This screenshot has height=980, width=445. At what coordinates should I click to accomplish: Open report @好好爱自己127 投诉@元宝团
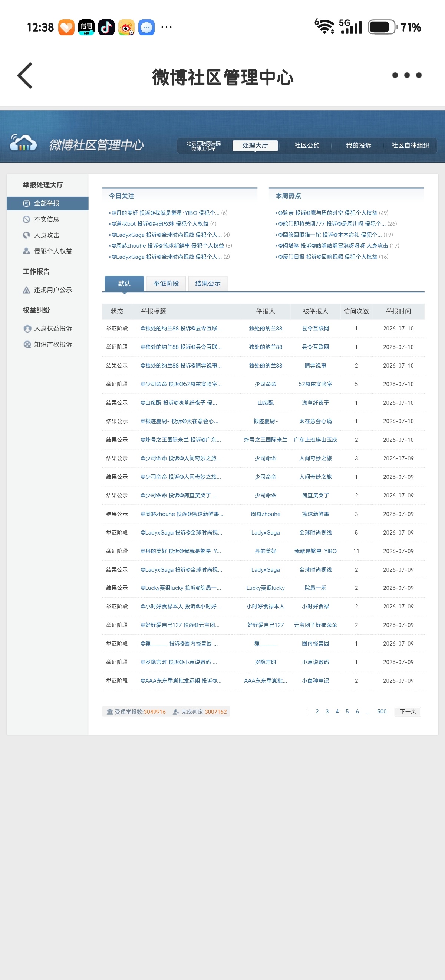tap(180, 625)
